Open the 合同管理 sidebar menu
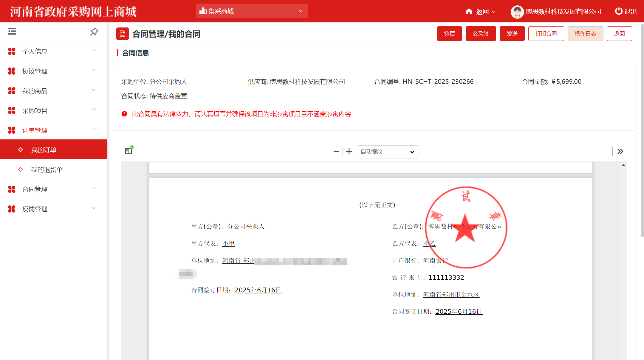This screenshot has height=360, width=644. (x=54, y=189)
